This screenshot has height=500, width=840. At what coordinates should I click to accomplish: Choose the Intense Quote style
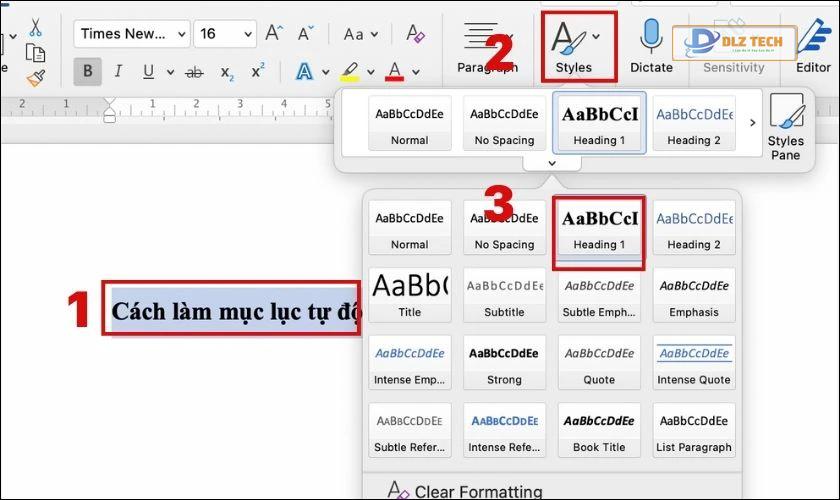point(694,363)
